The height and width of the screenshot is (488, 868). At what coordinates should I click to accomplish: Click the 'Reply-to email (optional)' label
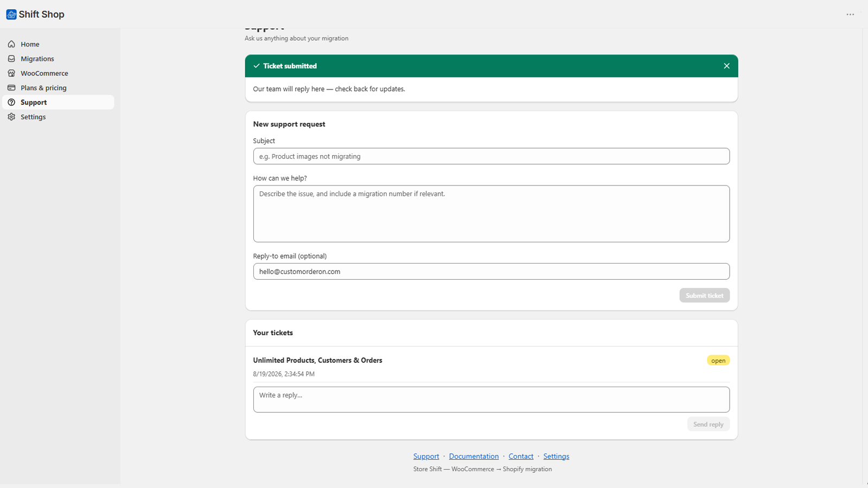coord(290,256)
